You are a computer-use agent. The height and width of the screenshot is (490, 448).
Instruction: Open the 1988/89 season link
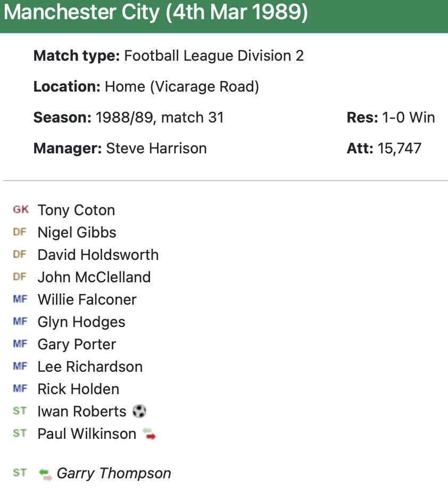(123, 117)
